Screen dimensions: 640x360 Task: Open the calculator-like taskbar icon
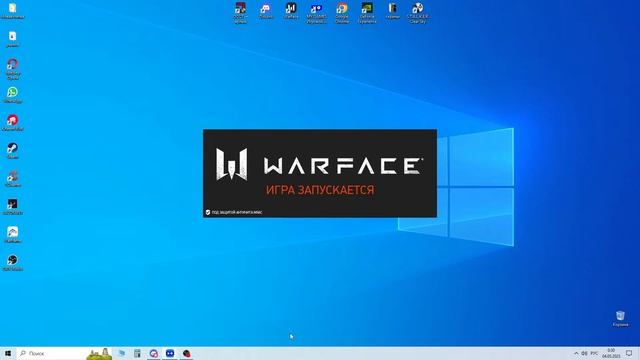[x=138, y=353]
